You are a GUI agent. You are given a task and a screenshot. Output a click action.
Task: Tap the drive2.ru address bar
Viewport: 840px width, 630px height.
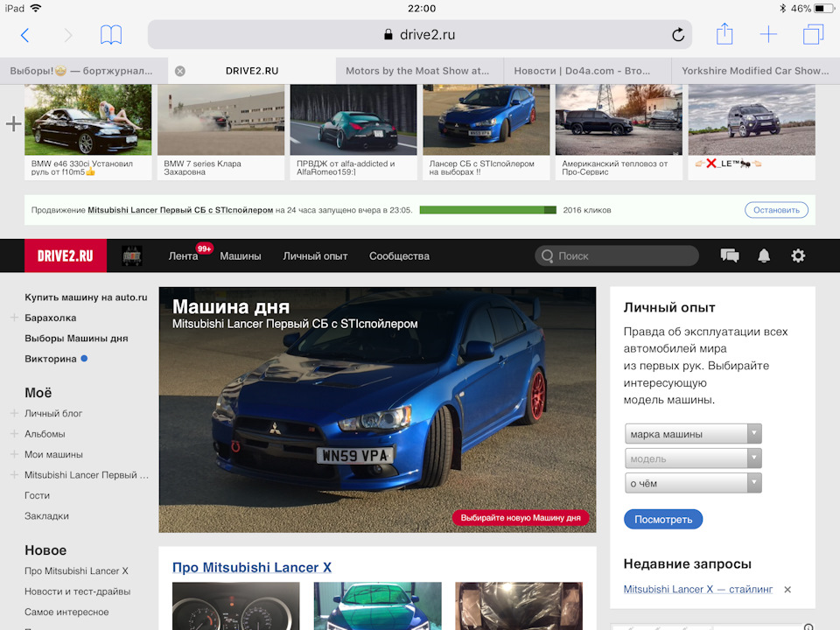pos(419,35)
